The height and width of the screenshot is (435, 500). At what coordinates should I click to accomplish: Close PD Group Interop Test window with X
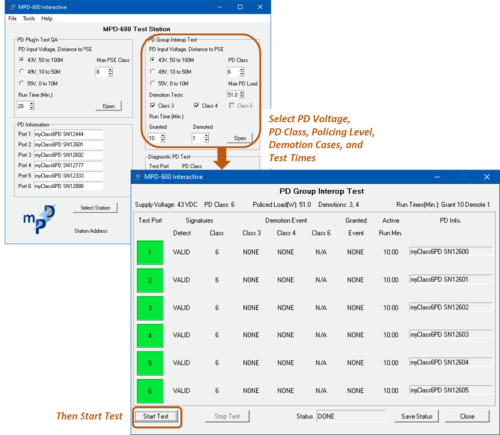487,177
